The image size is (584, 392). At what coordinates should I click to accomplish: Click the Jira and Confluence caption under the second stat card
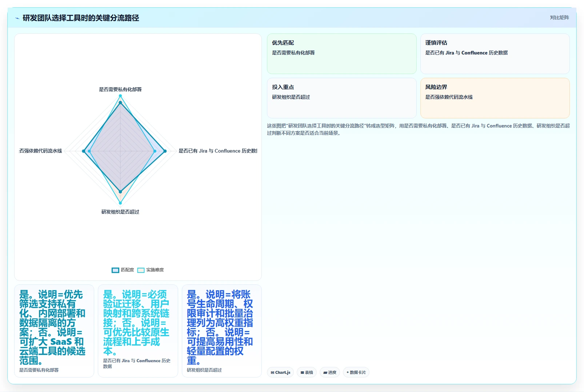click(x=137, y=364)
